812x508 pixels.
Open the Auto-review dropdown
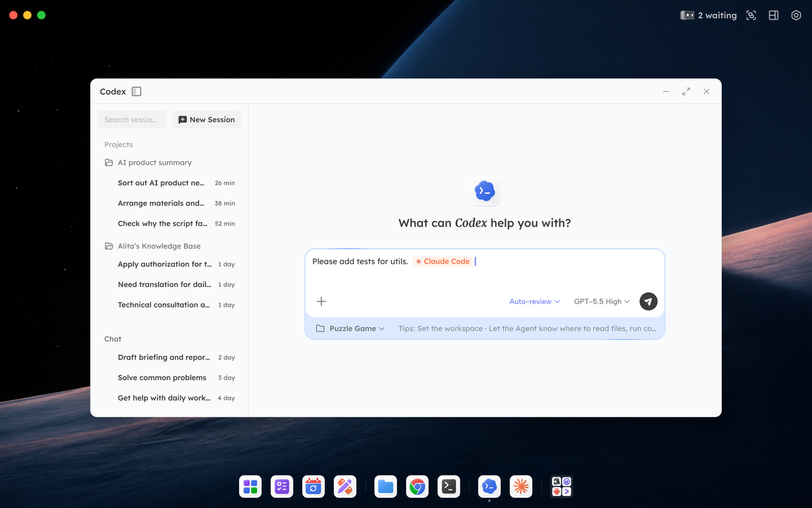tap(535, 302)
